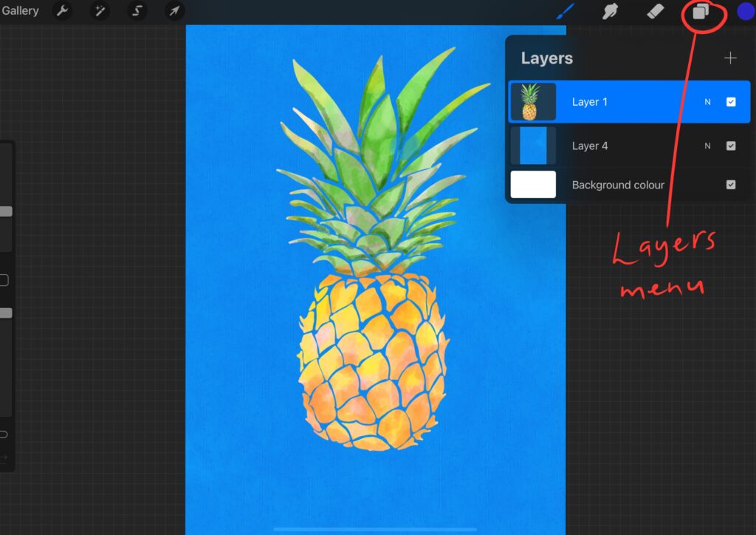The width and height of the screenshot is (756, 535).
Task: Select the Eraser tool
Action: 656,11
